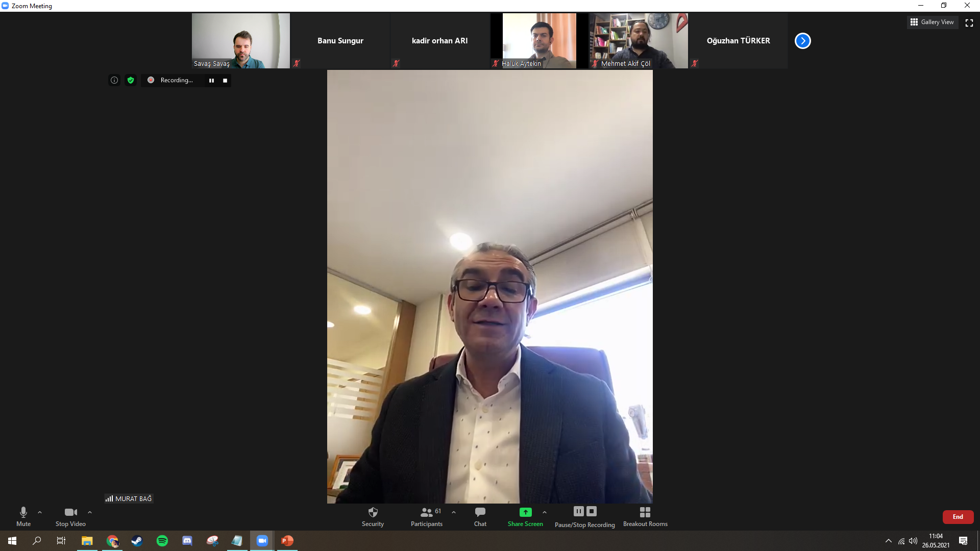This screenshot has height=551, width=980.
Task: Open Windows Start menu
Action: [x=12, y=541]
